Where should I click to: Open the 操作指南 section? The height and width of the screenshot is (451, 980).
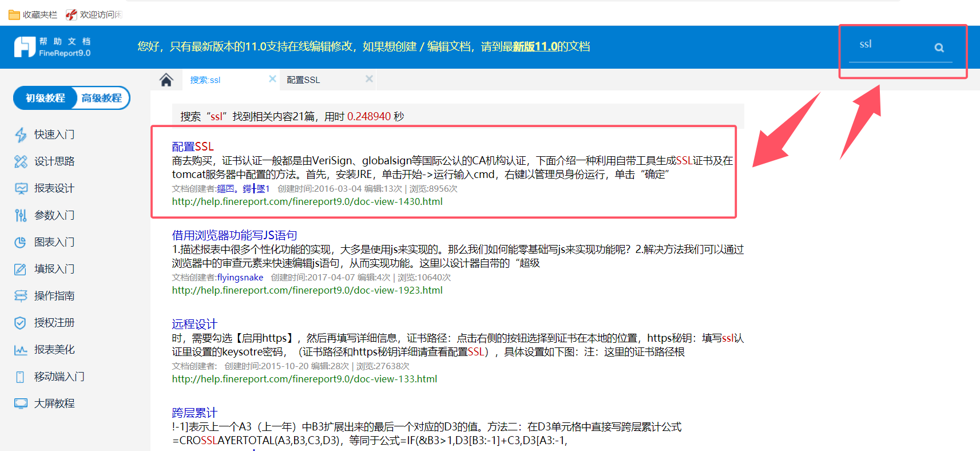click(x=54, y=296)
